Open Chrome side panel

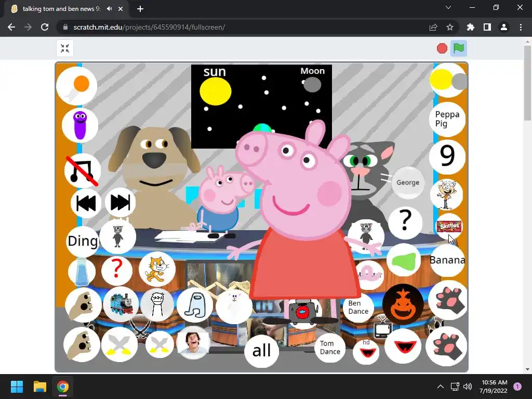(487, 27)
